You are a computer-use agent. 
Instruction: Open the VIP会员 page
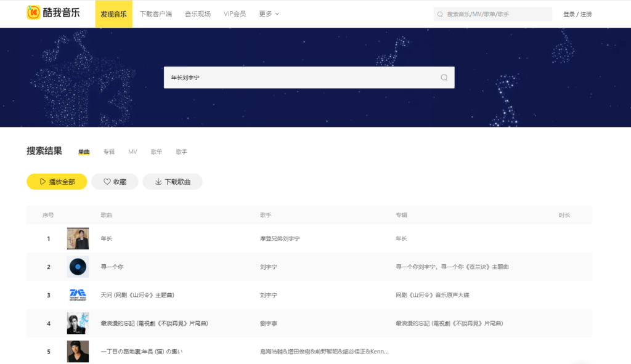pos(234,14)
